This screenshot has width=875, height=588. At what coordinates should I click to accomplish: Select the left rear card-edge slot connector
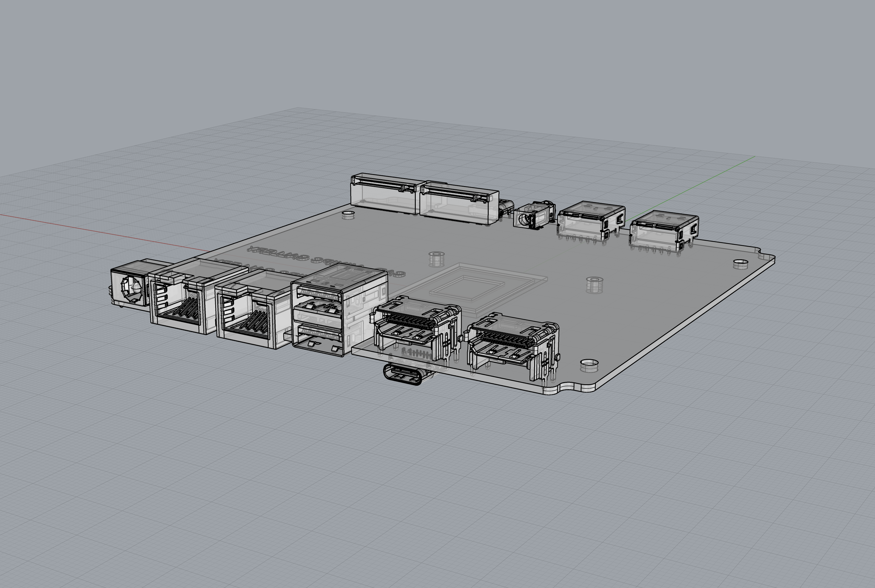pos(383,193)
